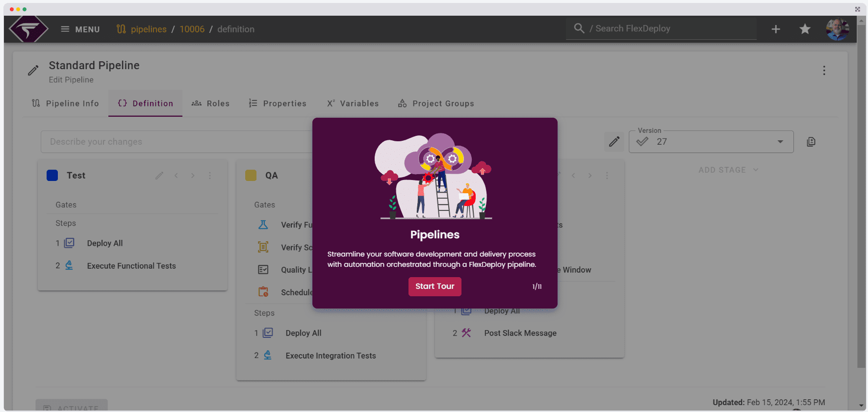Click the plus icon in top bar
This screenshot has width=868, height=412.
click(x=776, y=29)
